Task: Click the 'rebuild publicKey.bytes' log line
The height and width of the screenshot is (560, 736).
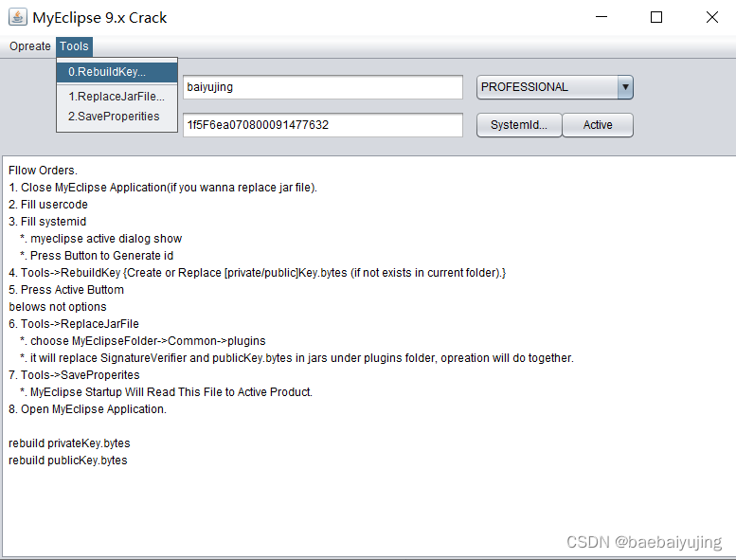Action: coord(68,460)
